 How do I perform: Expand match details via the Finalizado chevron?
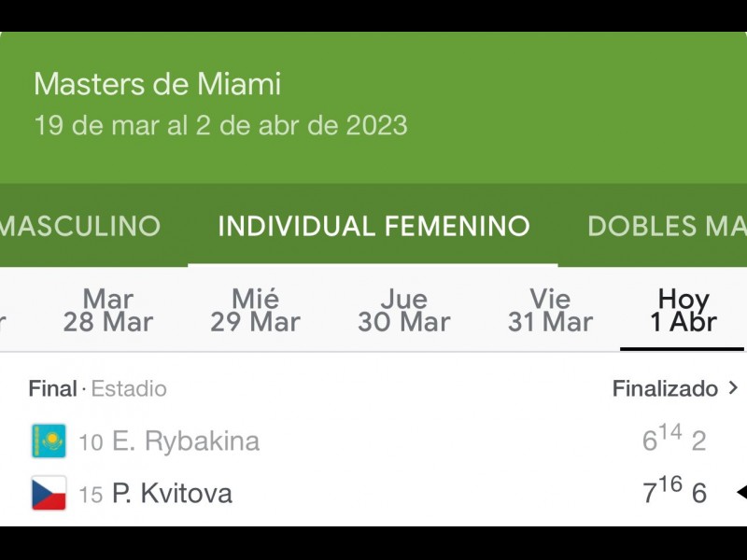(733, 388)
